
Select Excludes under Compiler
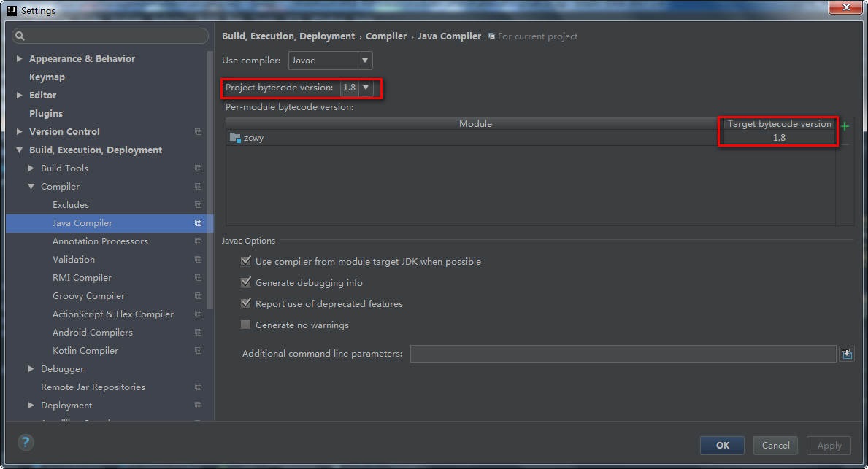(x=71, y=205)
